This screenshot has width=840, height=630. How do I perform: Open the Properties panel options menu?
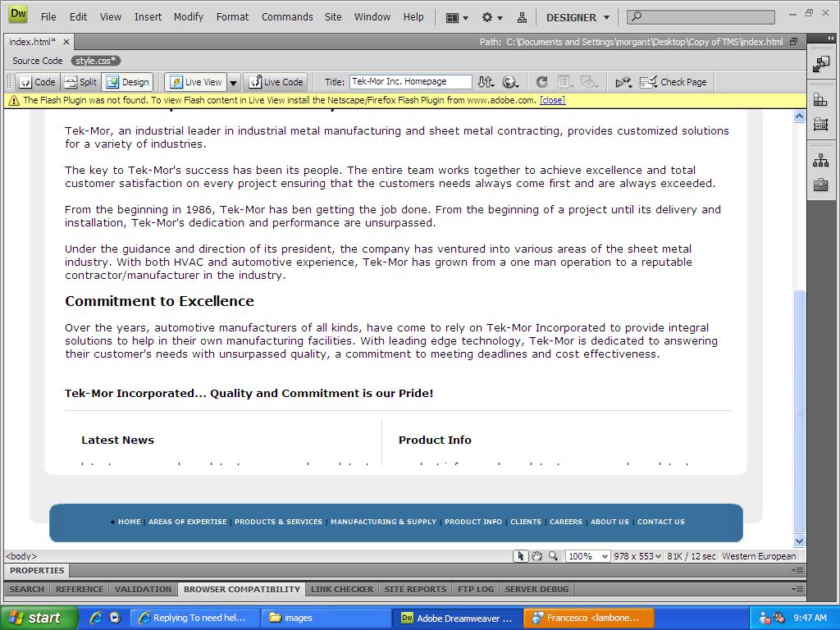797,571
